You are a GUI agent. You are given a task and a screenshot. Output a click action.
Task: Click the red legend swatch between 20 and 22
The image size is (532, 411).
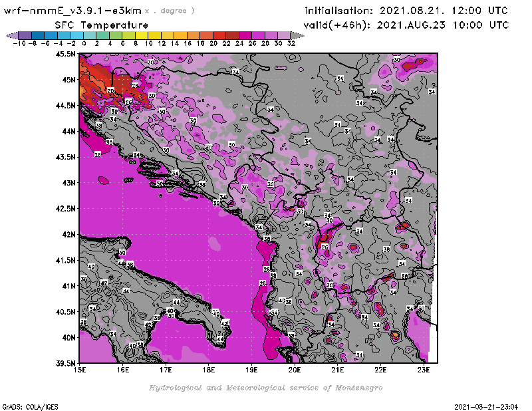[x=219, y=35]
